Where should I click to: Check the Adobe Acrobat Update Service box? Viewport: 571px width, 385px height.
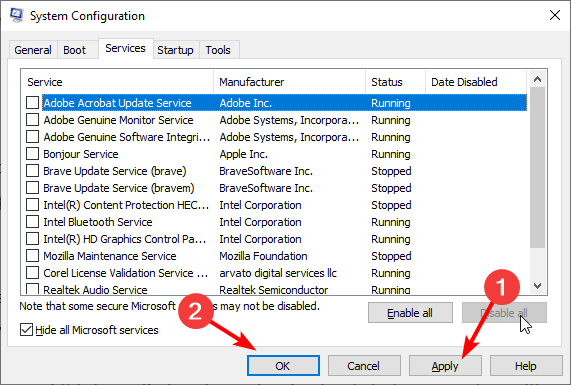(32, 103)
